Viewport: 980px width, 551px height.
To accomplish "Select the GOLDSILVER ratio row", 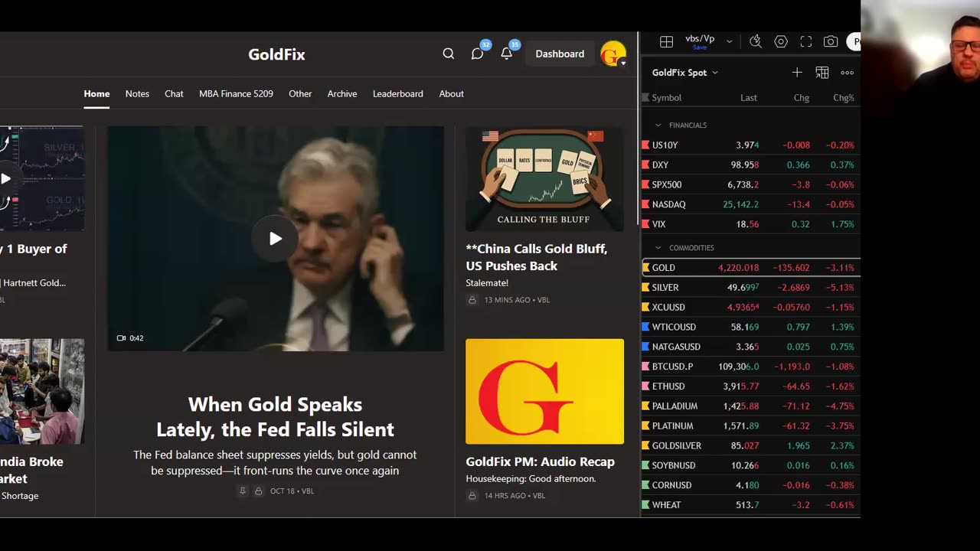I will click(x=750, y=445).
